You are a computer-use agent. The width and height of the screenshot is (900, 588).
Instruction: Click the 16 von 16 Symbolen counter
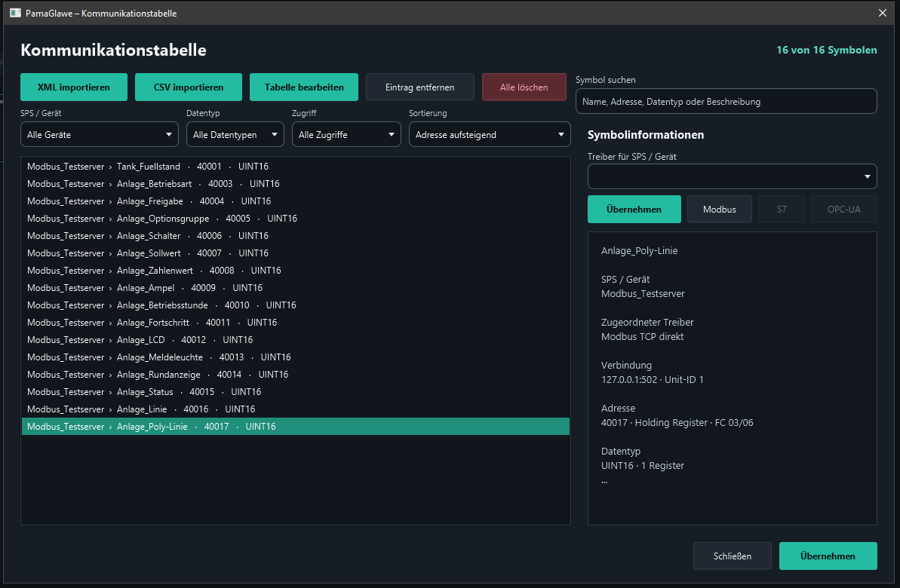click(827, 50)
